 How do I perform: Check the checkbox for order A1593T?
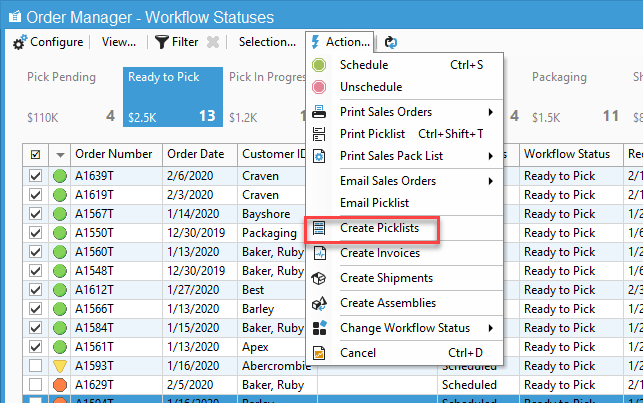tap(36, 366)
